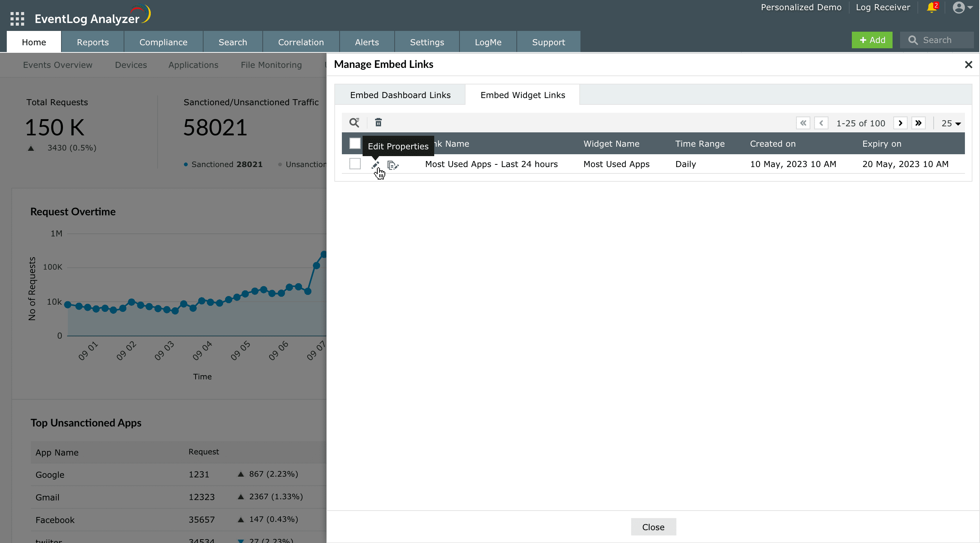The height and width of the screenshot is (543, 980).
Task: Check the select-all header checkbox
Action: [x=355, y=143]
